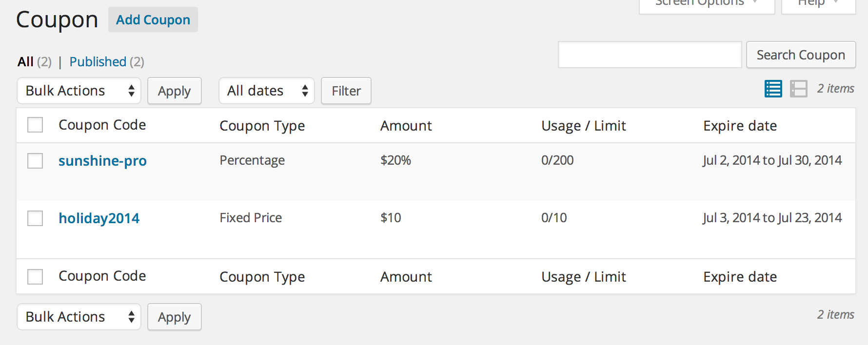Click the Coupon Code header column
The height and width of the screenshot is (345, 868).
pyautogui.click(x=102, y=125)
